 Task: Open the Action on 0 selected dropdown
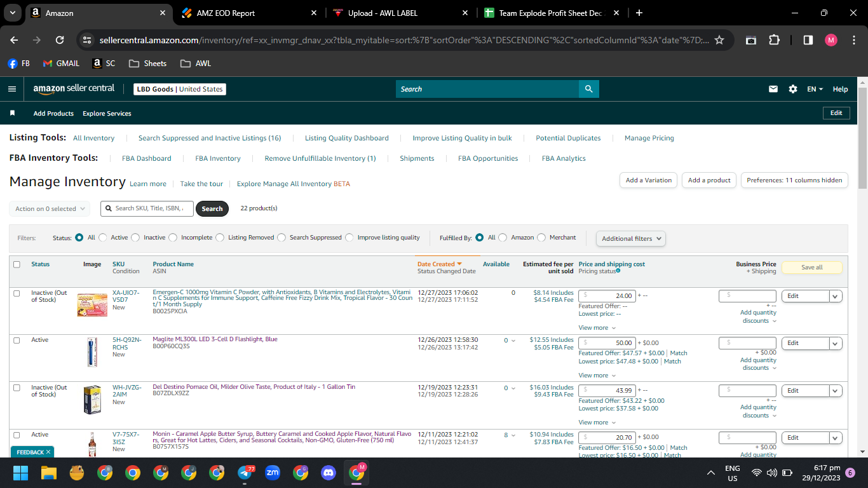pyautogui.click(x=50, y=208)
